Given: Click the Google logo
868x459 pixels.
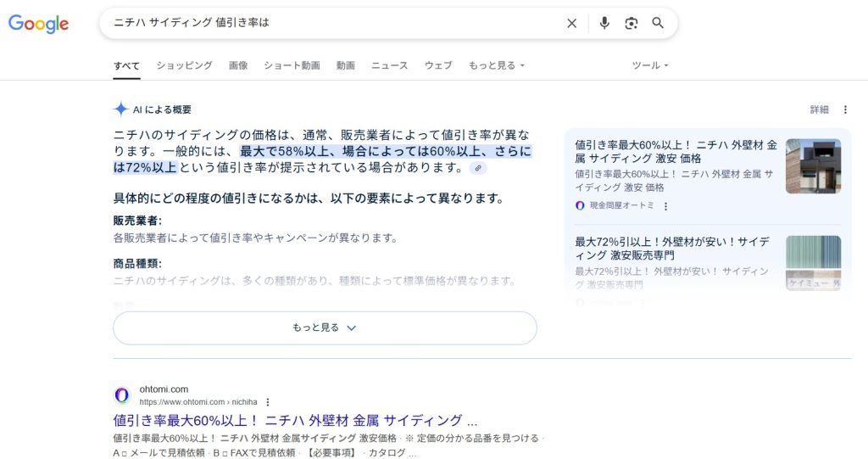Looking at the screenshot, I should point(38,23).
